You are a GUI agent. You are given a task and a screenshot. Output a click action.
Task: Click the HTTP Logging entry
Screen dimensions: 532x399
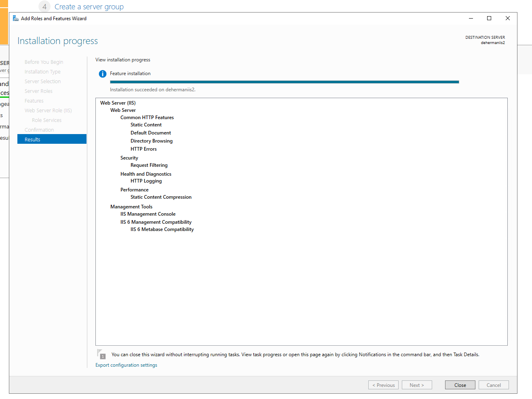146,181
